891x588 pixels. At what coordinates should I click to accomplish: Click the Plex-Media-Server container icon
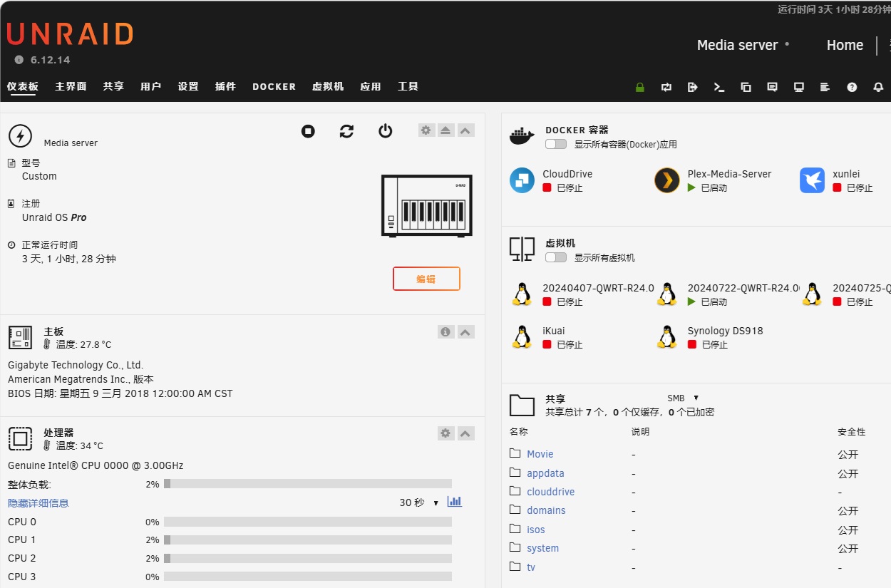[x=667, y=180]
